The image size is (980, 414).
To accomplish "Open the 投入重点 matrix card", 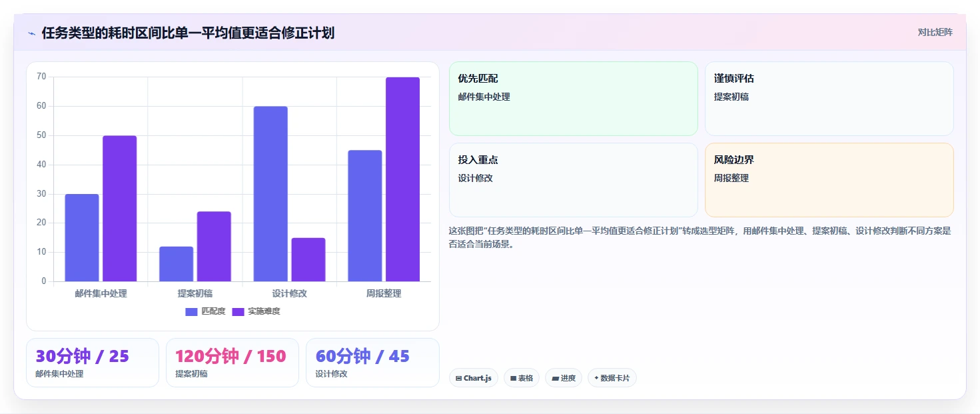I will coord(574,180).
